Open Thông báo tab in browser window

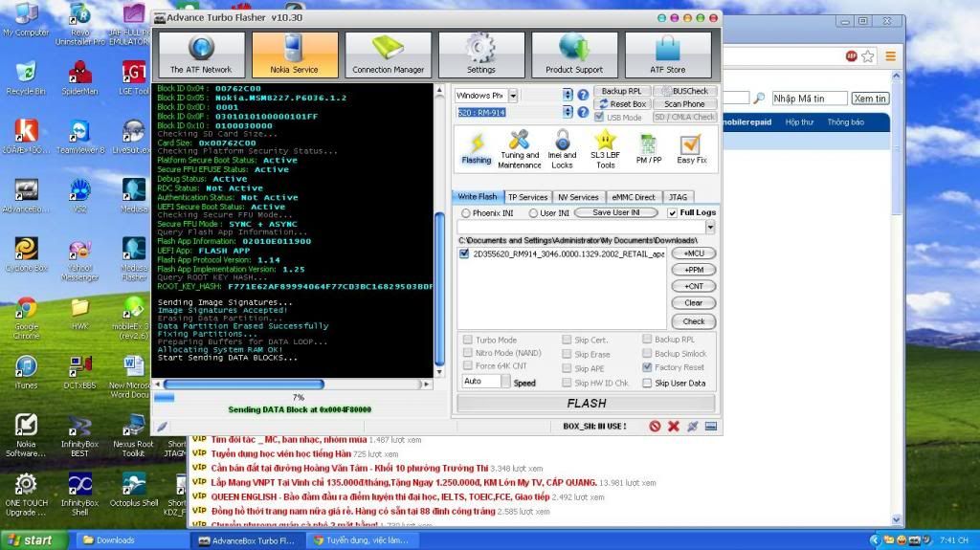(846, 121)
